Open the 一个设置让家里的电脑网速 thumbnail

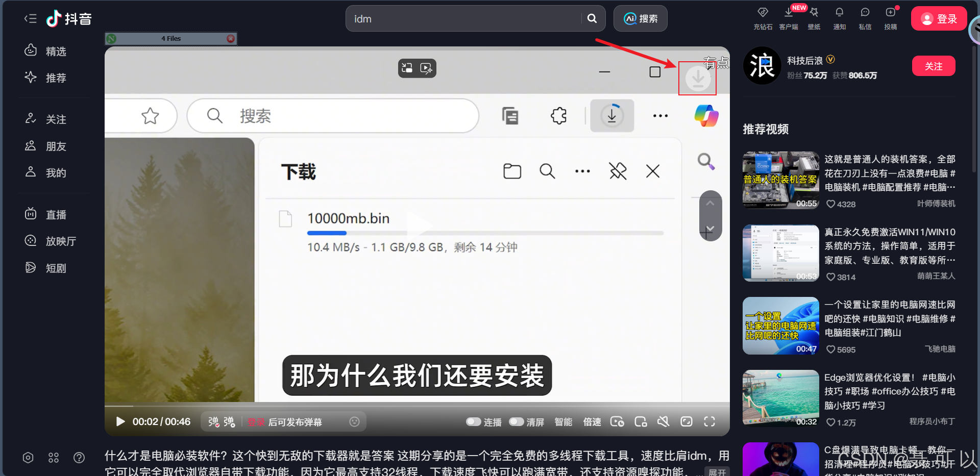point(781,325)
